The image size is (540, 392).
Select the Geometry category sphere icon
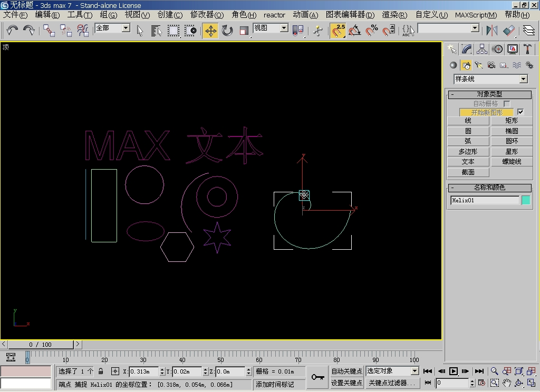[453, 65]
